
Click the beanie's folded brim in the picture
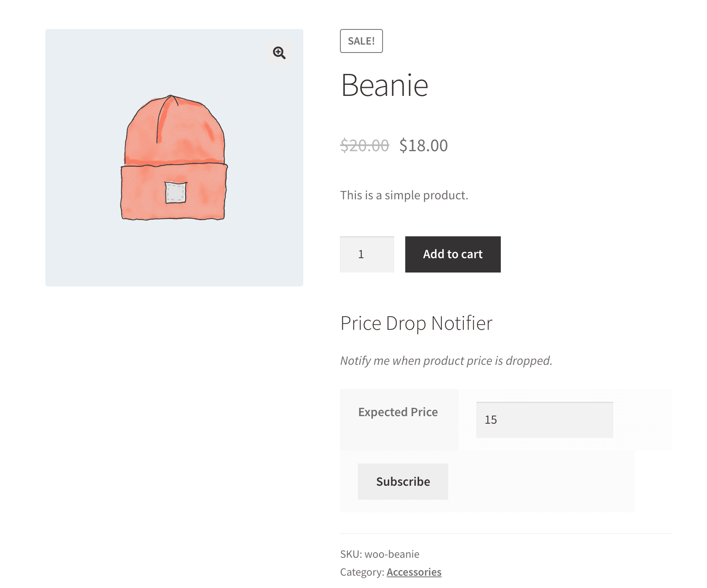[174, 192]
